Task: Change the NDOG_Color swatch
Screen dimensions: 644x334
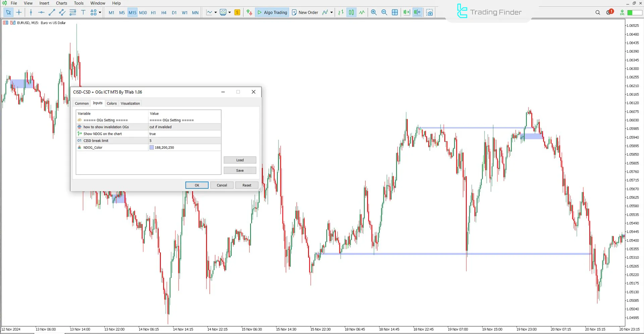Action: [x=152, y=147]
